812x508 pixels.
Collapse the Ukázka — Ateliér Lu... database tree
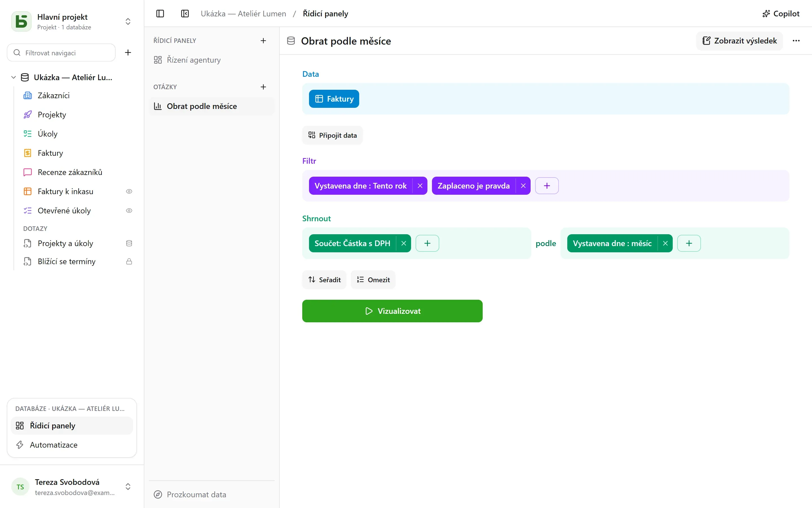pyautogui.click(x=14, y=77)
